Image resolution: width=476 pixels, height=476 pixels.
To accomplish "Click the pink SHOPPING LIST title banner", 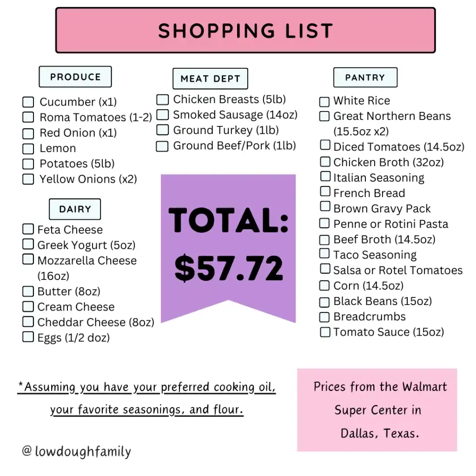I will (245, 31).
